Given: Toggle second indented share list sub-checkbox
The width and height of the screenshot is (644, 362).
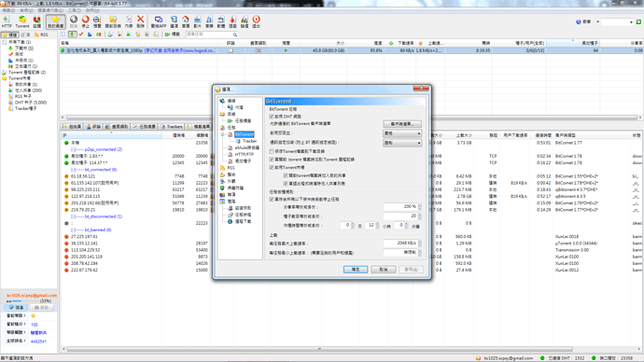Looking at the screenshot, I should click(286, 184).
